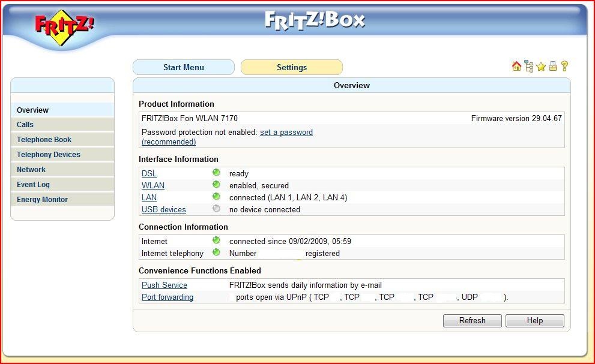Screen dimensions: 595x364
Task: Click the green status LED beside WLAN
Action: pos(216,185)
